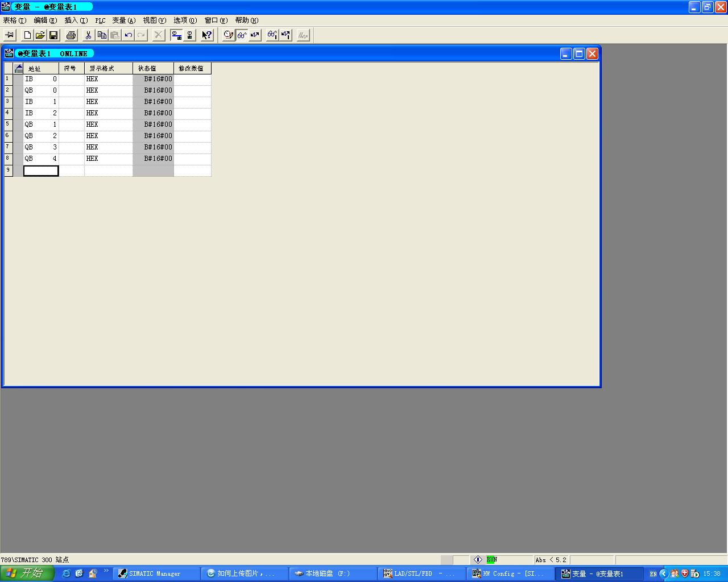Switch to HW Config taskbar button
This screenshot has height=582, width=728.
pos(509,573)
